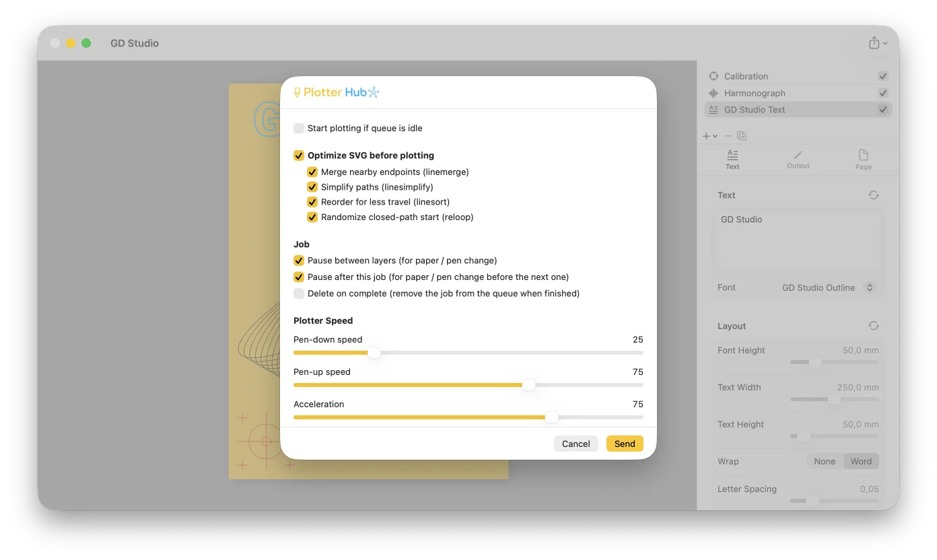Click the remove layer minus icon
The height and width of the screenshot is (560, 937).
click(728, 136)
